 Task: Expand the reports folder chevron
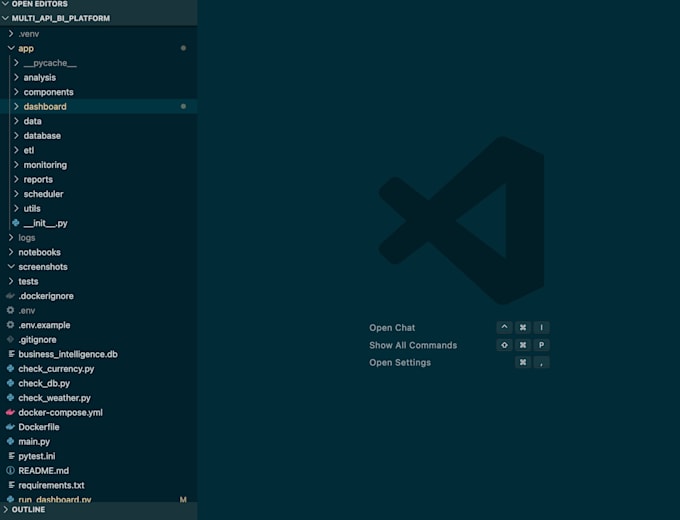coord(16,179)
